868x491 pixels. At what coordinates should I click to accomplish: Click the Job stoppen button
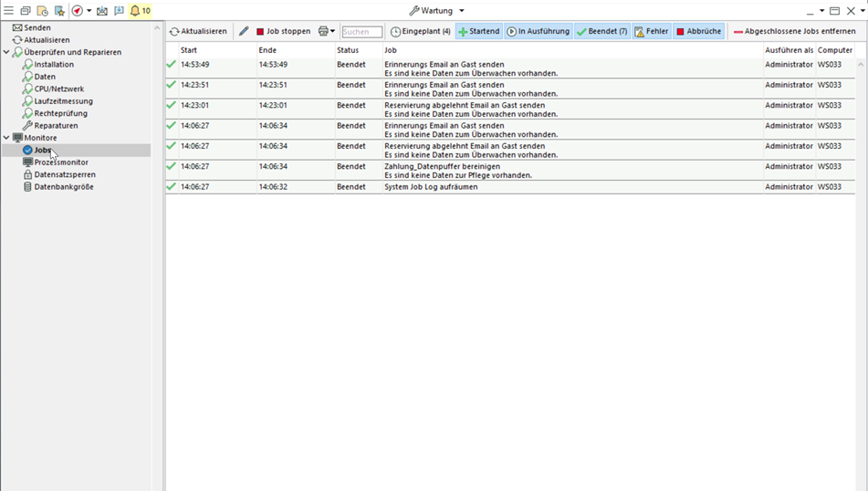(x=283, y=31)
